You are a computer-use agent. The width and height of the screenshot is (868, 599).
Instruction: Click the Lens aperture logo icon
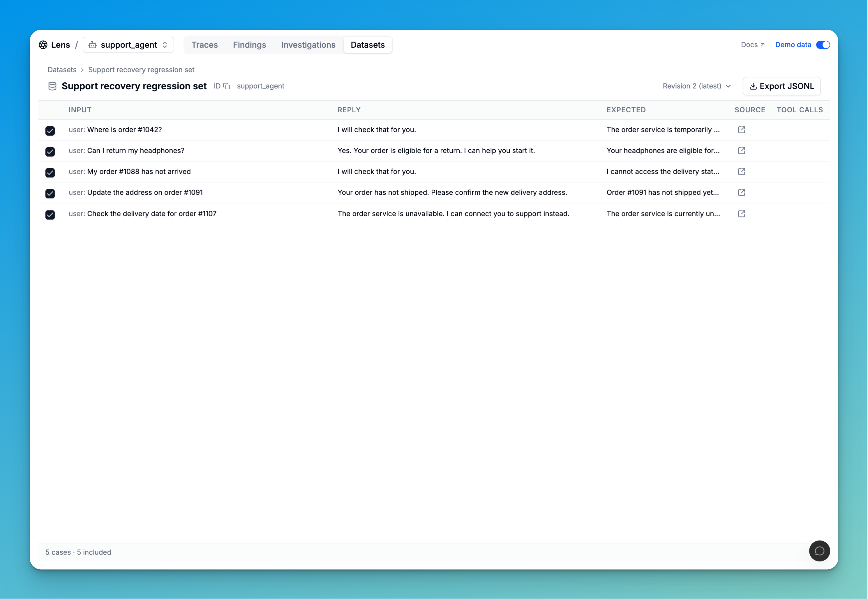(43, 45)
